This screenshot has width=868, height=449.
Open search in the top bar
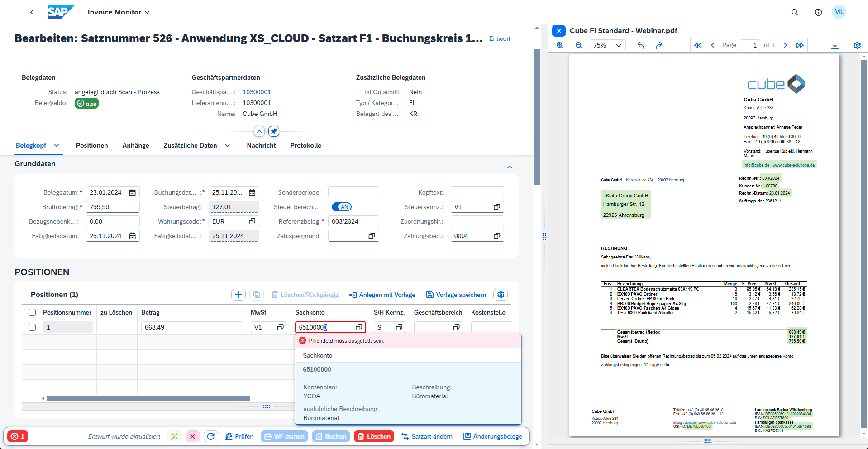pos(795,12)
